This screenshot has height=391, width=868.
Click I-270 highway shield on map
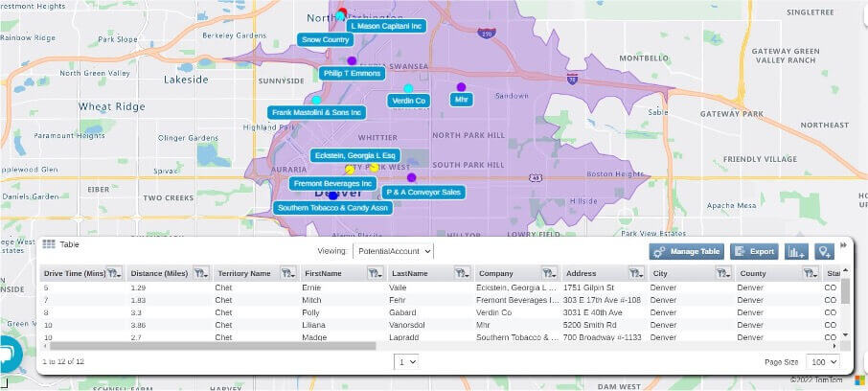tap(487, 33)
